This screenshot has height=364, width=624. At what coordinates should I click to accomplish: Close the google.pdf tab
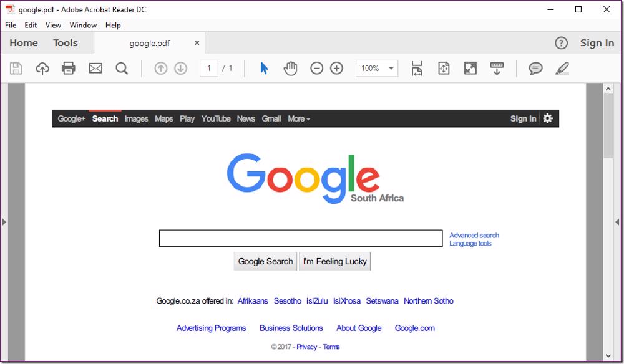click(x=197, y=43)
